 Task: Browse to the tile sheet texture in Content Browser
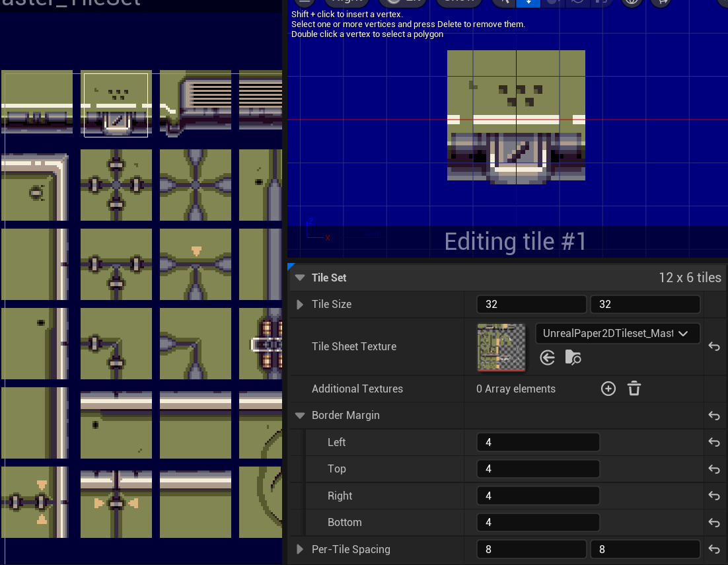click(x=572, y=358)
